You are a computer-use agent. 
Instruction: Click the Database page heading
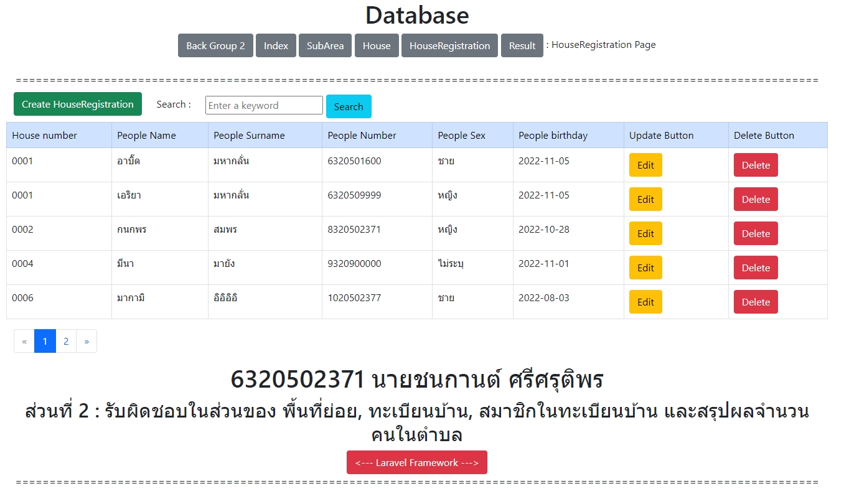pyautogui.click(x=417, y=16)
